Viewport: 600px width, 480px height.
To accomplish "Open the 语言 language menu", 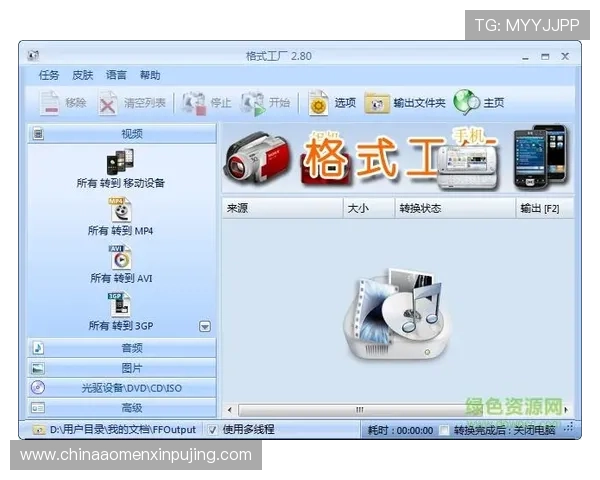I will tap(116, 75).
